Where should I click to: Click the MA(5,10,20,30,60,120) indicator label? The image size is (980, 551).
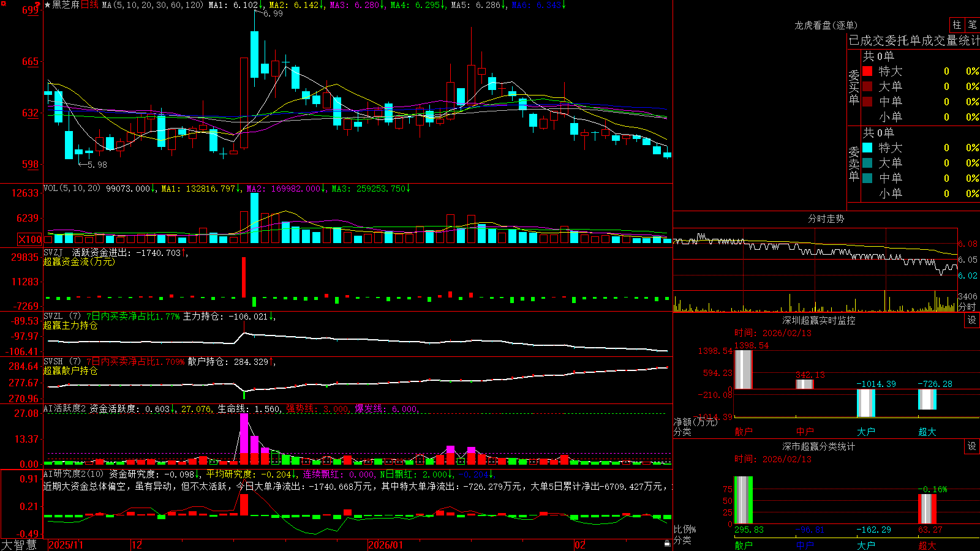[x=153, y=5]
